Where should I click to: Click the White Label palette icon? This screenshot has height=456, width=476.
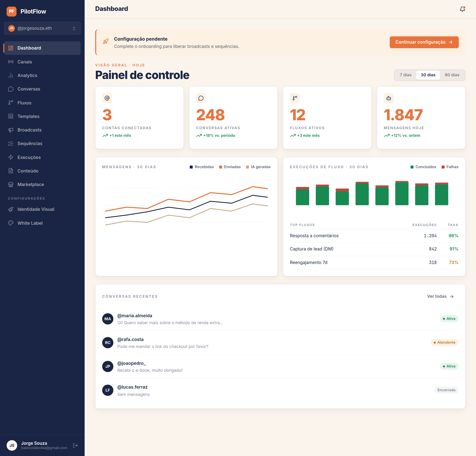pyautogui.click(x=11, y=223)
